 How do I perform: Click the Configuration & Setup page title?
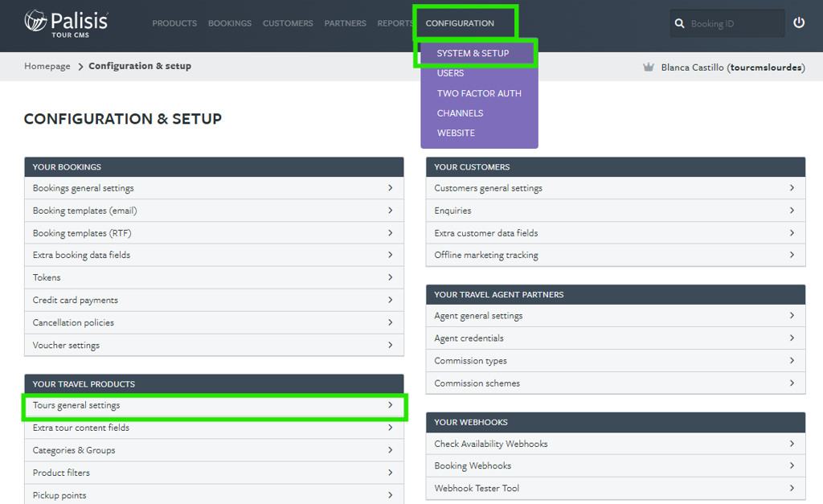click(123, 119)
